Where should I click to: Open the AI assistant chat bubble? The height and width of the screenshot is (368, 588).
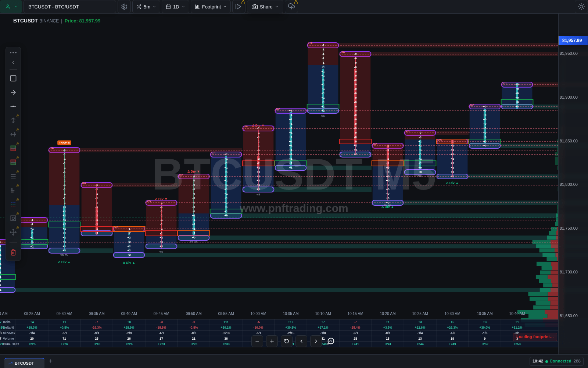331,341
